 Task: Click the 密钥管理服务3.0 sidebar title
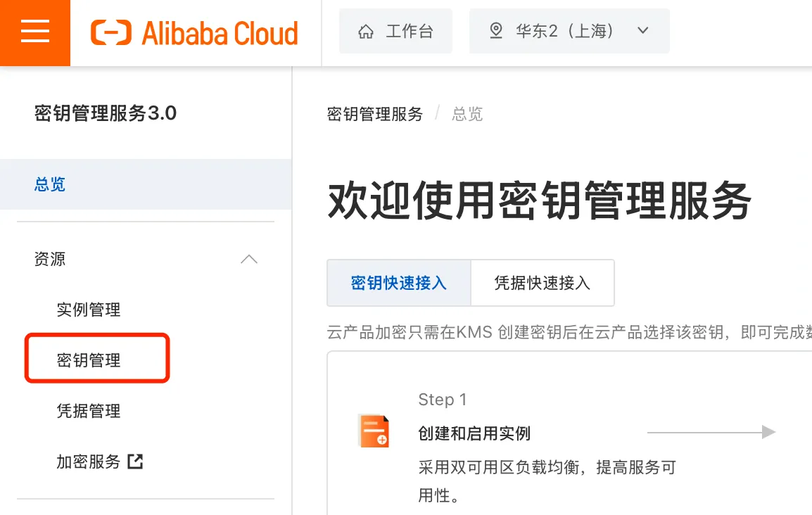(106, 113)
